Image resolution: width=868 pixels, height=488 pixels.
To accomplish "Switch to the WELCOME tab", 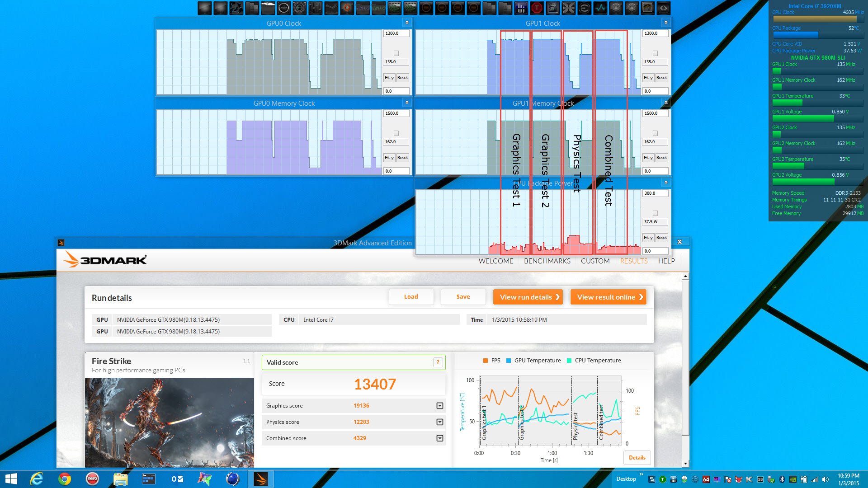I will [496, 261].
